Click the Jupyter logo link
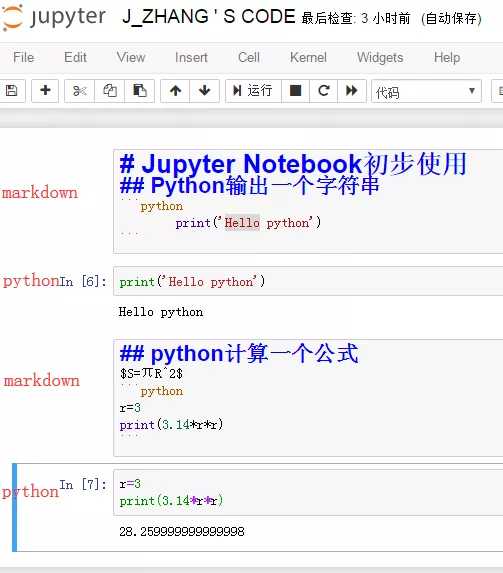 coord(54,17)
